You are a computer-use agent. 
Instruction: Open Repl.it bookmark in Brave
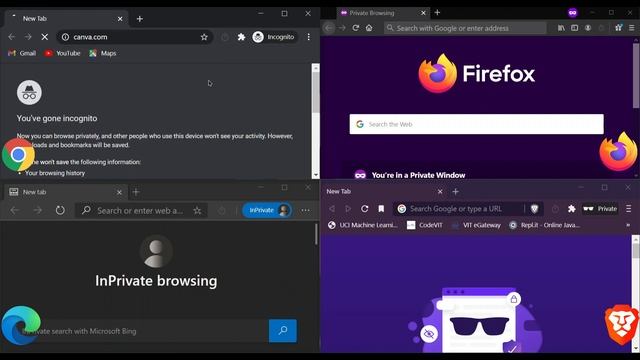(544, 225)
